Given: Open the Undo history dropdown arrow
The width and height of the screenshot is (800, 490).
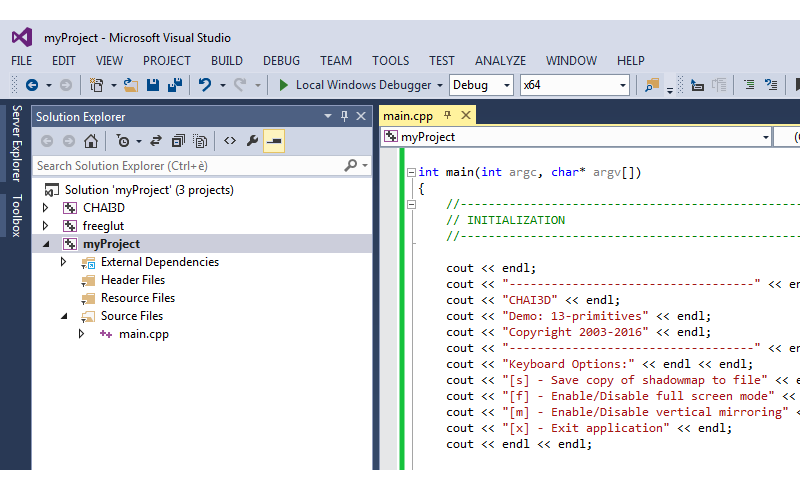Looking at the screenshot, I should 223,85.
